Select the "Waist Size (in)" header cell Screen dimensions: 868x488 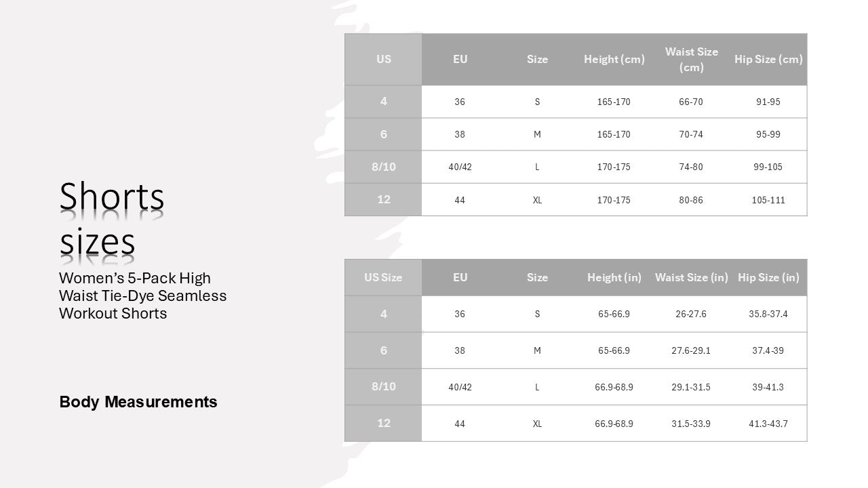(691, 277)
